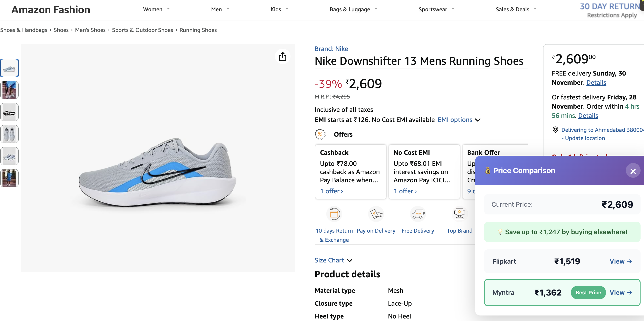
Task: Click the delivery location pin icon
Action: pyautogui.click(x=555, y=130)
